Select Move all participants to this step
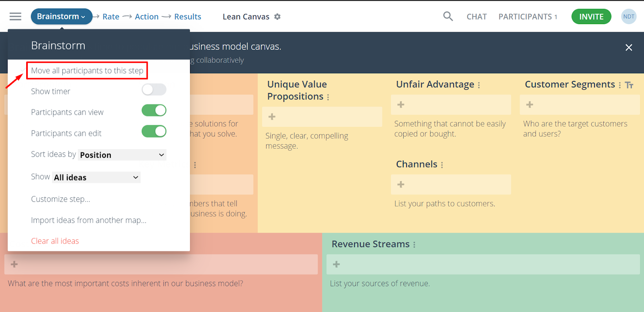This screenshot has width=644, height=312. (87, 71)
